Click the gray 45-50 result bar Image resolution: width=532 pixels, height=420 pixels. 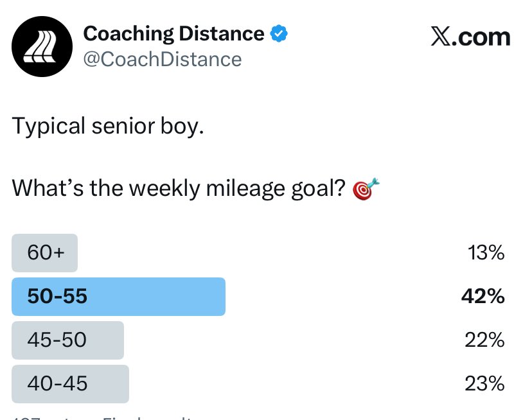point(68,340)
